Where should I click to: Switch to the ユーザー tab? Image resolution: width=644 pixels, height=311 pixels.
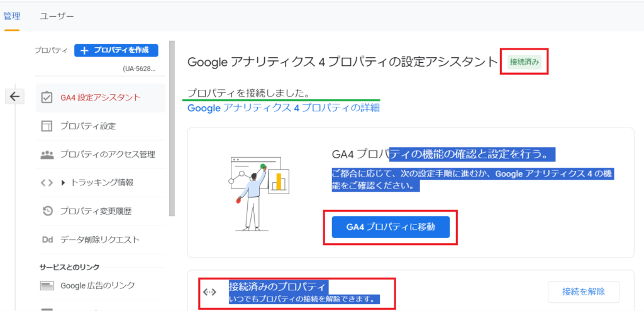[57, 15]
